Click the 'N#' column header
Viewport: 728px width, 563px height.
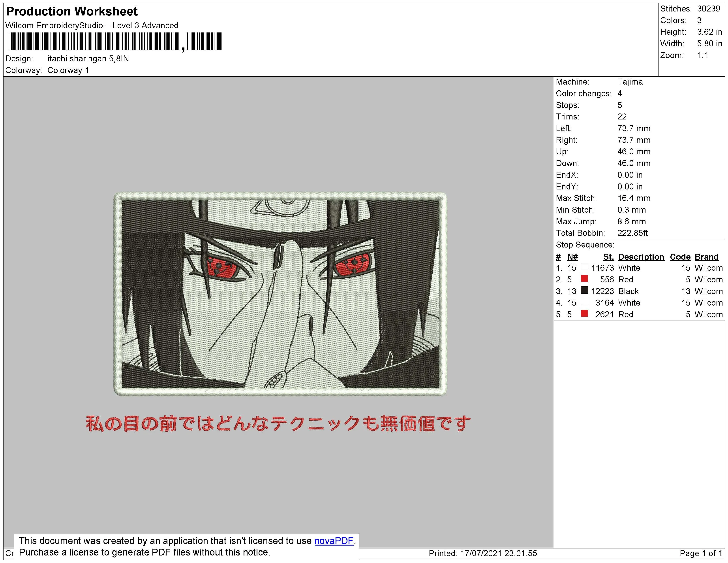point(573,257)
